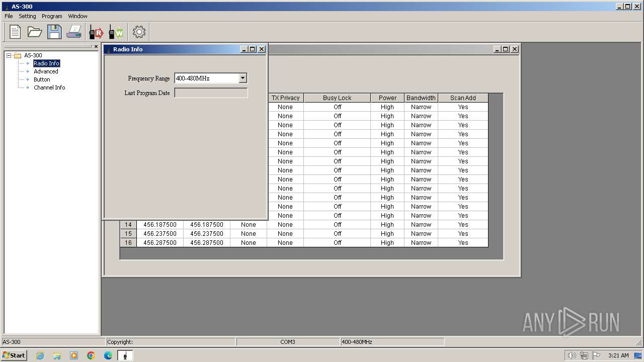Screen dimensions: 644x362
Task: Close the Channel Info background window
Action: pyautogui.click(x=515, y=49)
